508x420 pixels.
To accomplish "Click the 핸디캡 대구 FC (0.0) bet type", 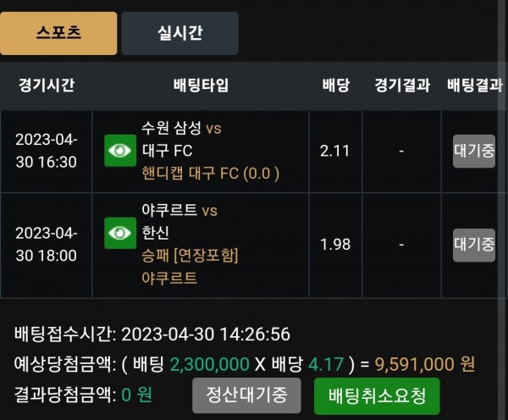I will (211, 174).
